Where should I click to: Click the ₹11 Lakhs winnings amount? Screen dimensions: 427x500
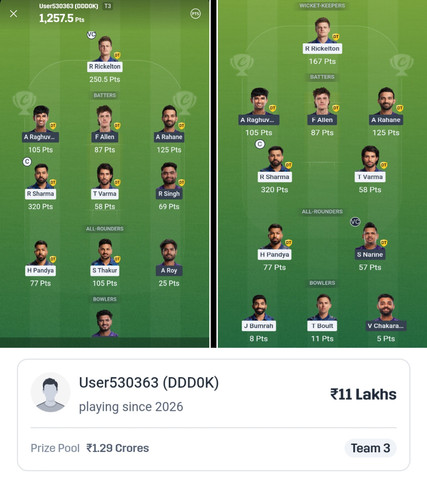[x=363, y=394]
